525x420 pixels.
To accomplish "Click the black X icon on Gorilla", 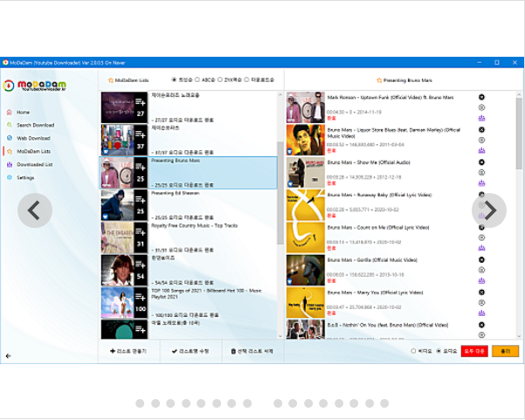I will click(481, 259).
